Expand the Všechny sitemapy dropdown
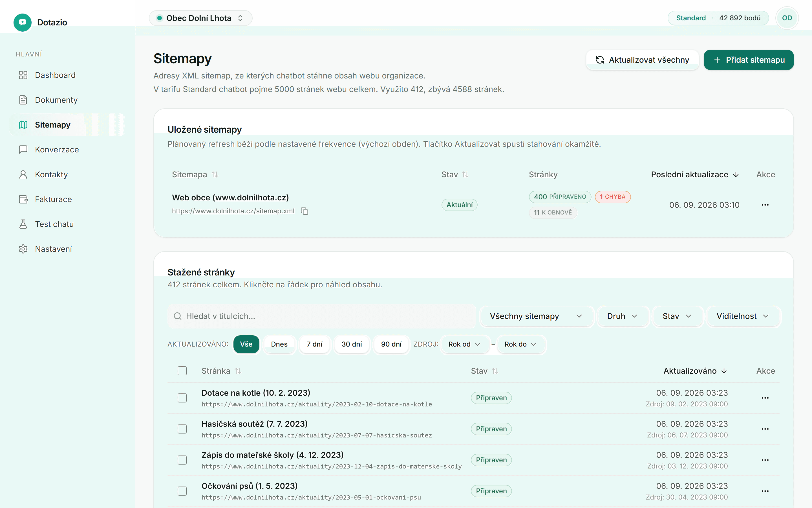This screenshot has height=508, width=812. point(536,316)
